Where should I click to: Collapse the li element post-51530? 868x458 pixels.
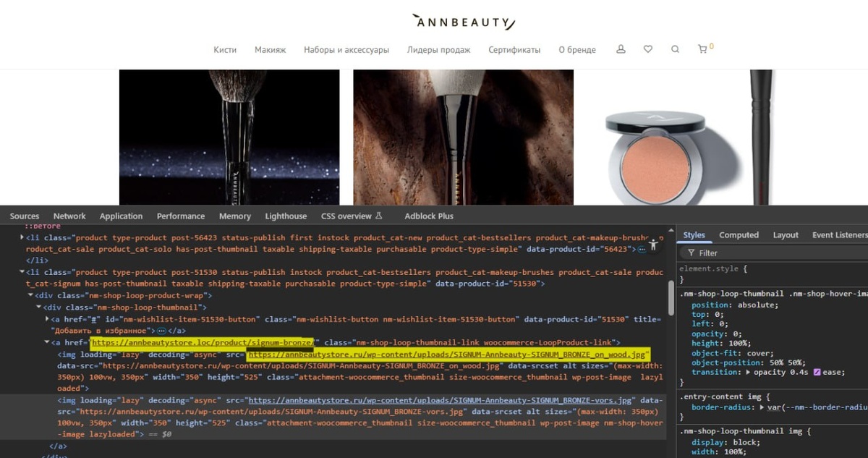pyautogui.click(x=22, y=272)
